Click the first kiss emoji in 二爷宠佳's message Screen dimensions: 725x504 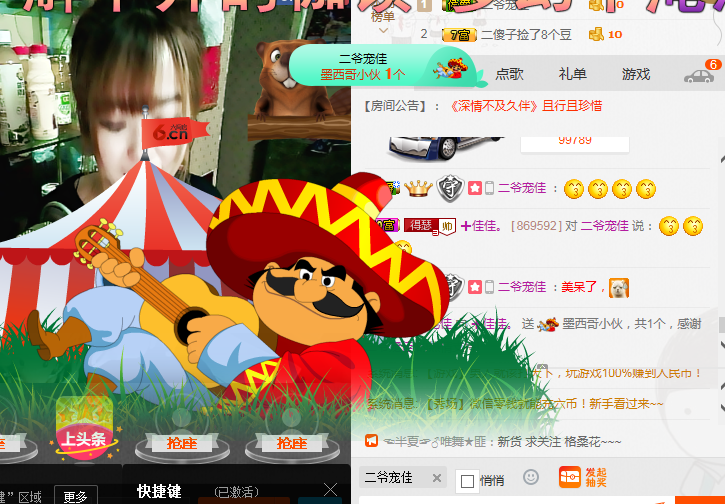point(574,189)
